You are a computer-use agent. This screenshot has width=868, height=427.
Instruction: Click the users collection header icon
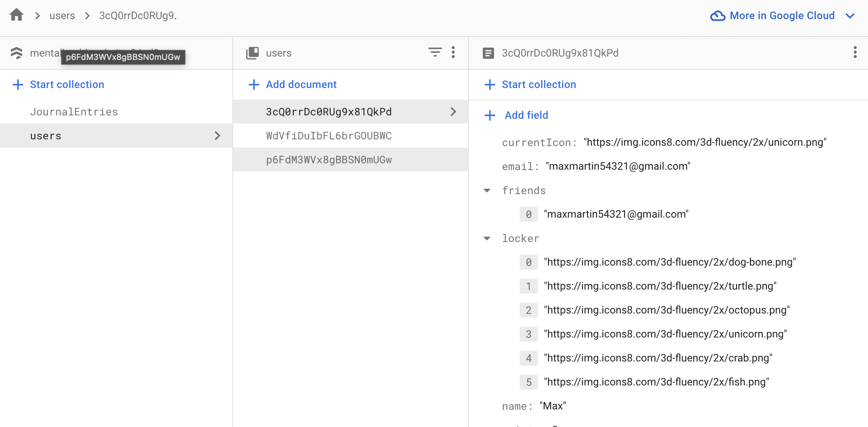tap(253, 53)
